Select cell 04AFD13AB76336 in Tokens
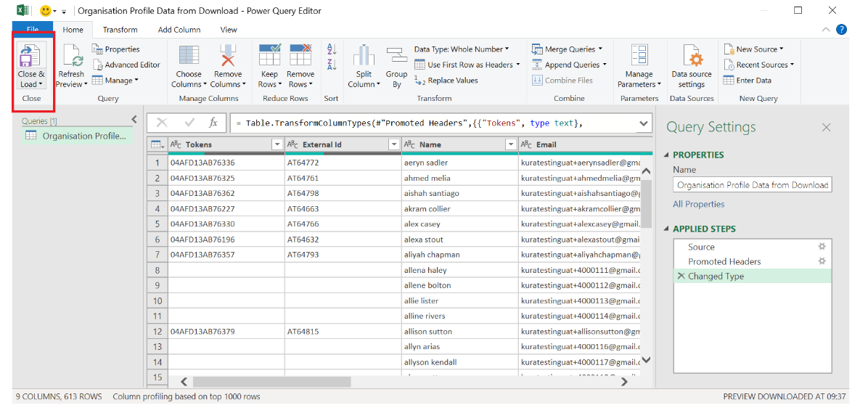The image size is (868, 413). 226,163
